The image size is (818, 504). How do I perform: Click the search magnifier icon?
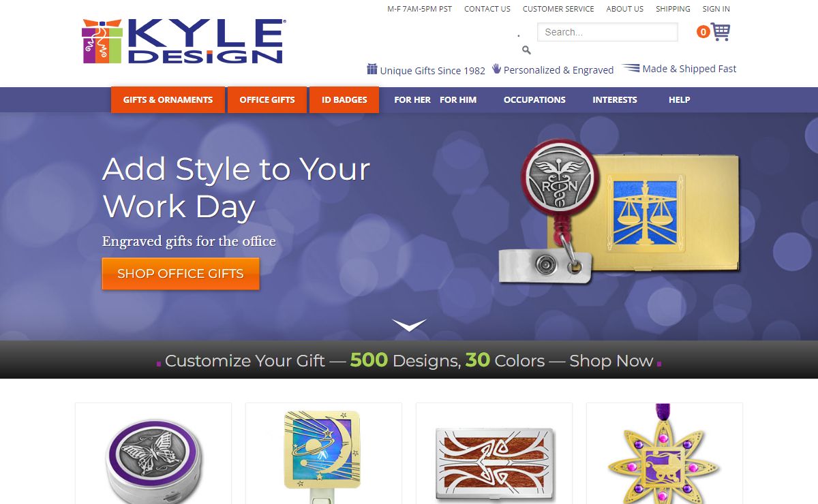(526, 50)
